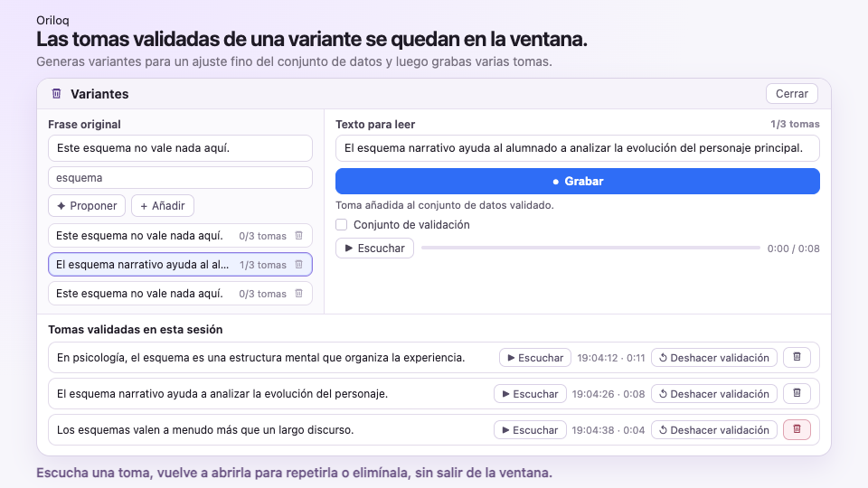Undo validation of the 'En psicología' take
The image size is (868, 488).
coord(714,358)
